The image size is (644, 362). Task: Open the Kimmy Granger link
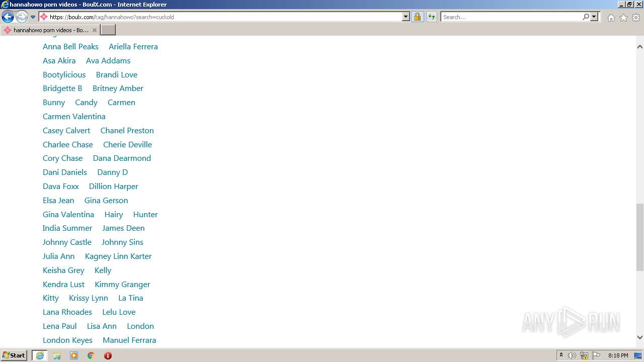pyautogui.click(x=122, y=284)
